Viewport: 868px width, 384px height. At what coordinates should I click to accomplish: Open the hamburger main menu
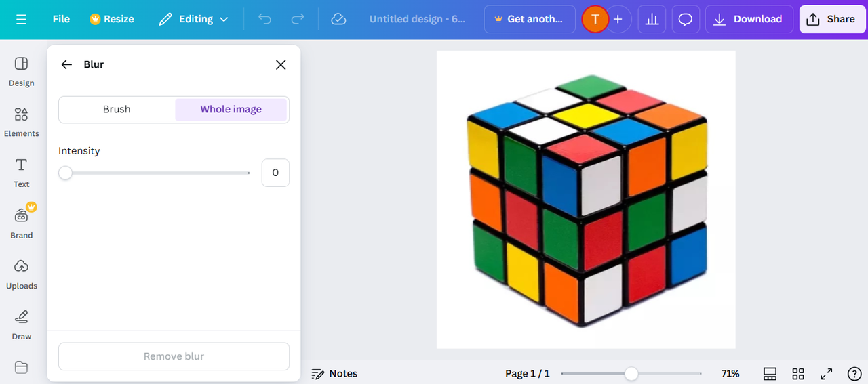pyautogui.click(x=21, y=19)
